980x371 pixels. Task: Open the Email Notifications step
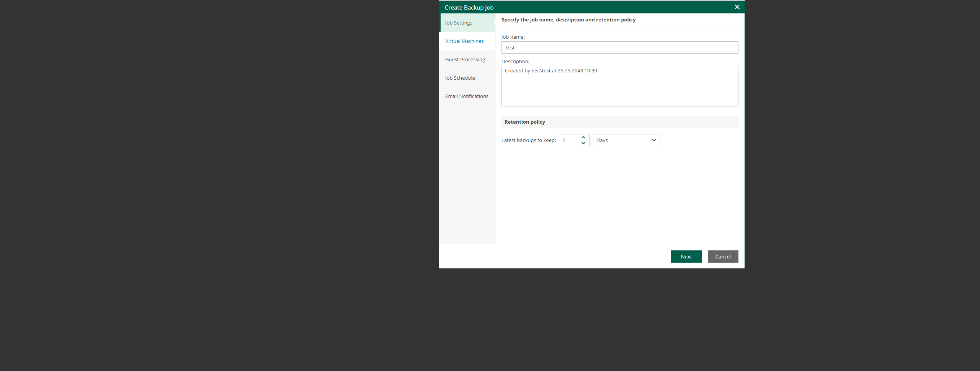[x=467, y=96]
